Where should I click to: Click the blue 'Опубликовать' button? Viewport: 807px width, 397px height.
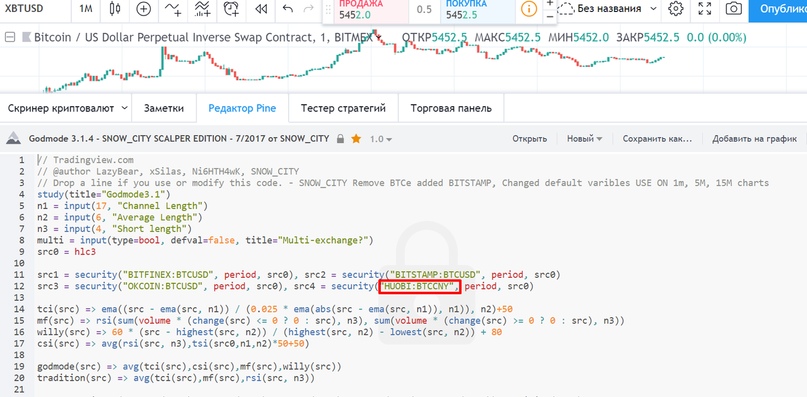coord(778,9)
